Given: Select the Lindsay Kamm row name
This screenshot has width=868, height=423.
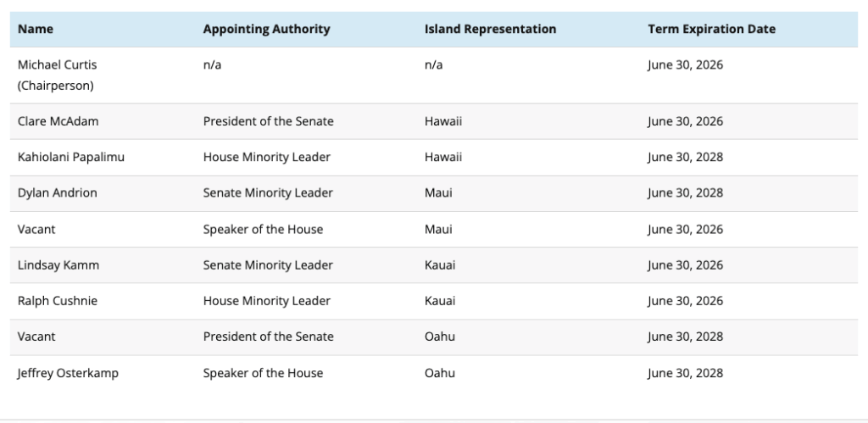Looking at the screenshot, I should pos(58,264).
